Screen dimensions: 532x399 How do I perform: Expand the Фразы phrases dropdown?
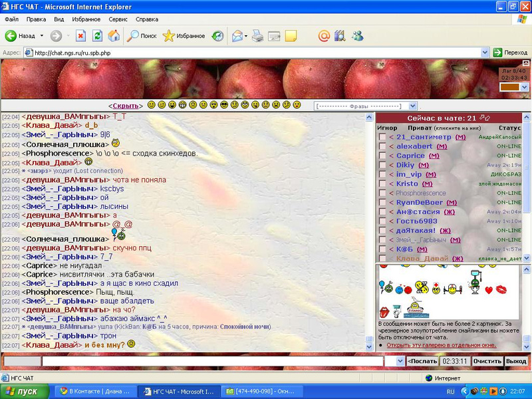[x=413, y=106]
